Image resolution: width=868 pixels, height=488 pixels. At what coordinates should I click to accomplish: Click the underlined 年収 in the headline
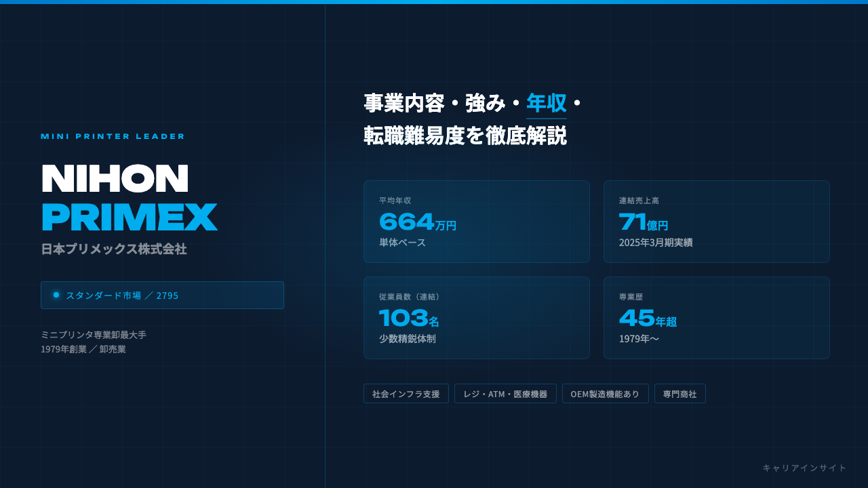tap(547, 103)
